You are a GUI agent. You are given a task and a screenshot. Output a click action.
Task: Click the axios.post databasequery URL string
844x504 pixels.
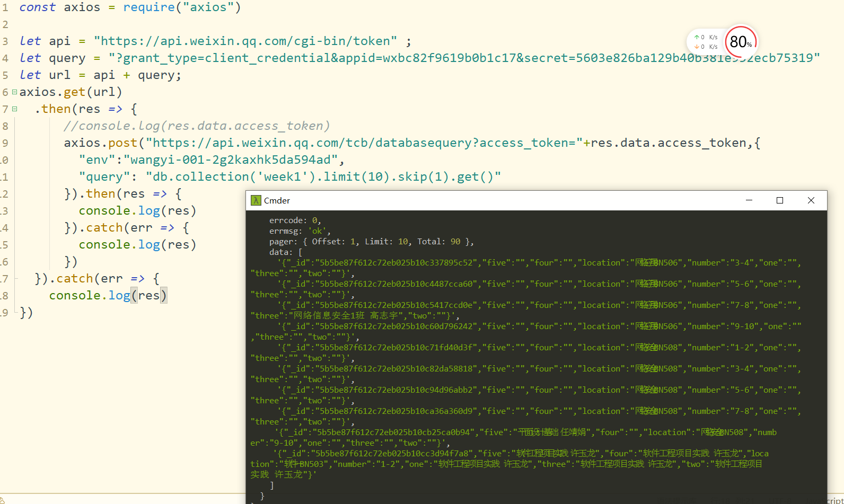[x=364, y=143]
